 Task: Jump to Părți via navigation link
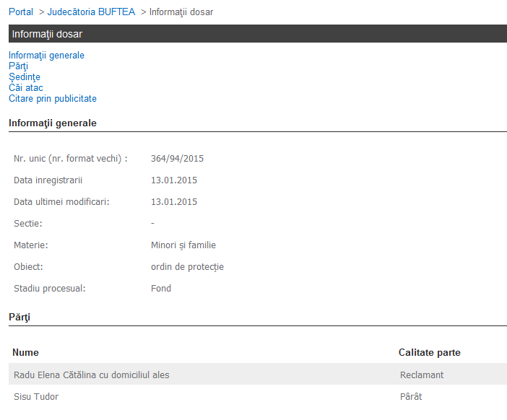click(x=18, y=66)
